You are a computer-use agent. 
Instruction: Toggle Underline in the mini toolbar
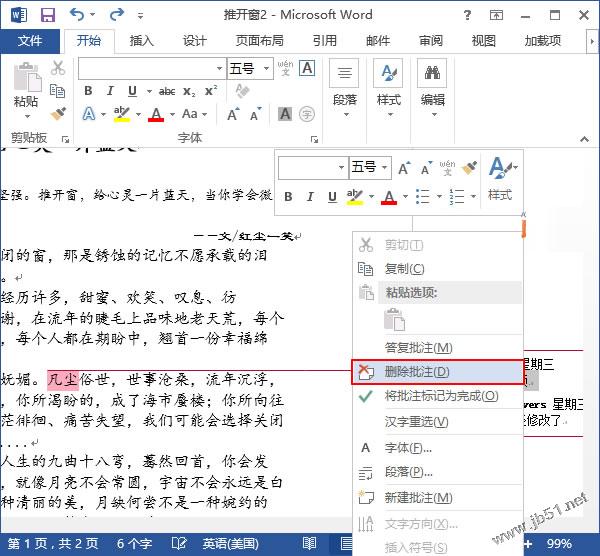332,197
